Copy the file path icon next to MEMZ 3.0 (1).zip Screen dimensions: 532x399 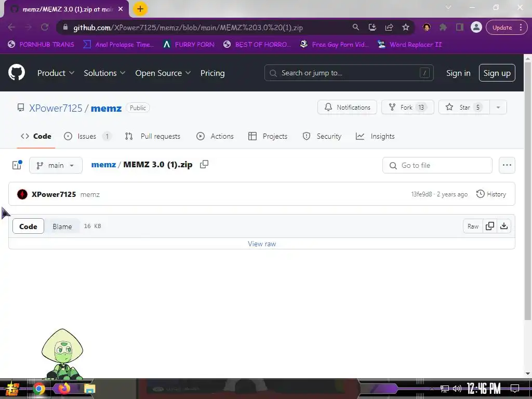tap(204, 164)
